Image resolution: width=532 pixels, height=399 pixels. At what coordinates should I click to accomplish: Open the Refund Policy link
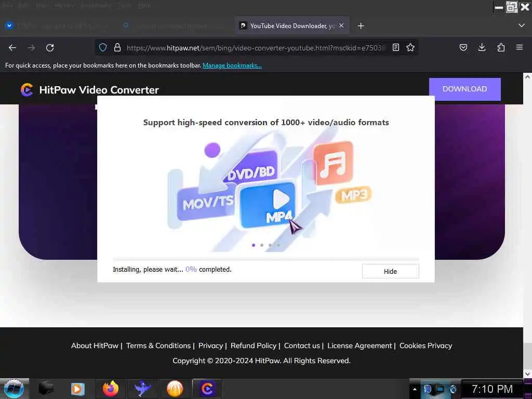coord(254,345)
